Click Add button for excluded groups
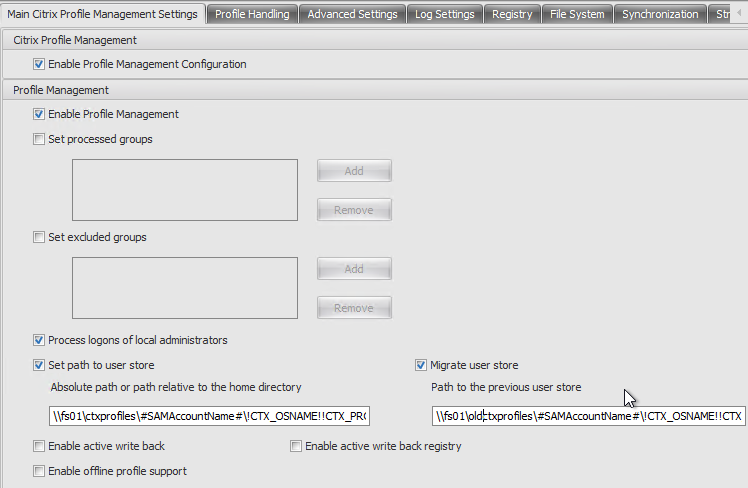 click(x=354, y=269)
